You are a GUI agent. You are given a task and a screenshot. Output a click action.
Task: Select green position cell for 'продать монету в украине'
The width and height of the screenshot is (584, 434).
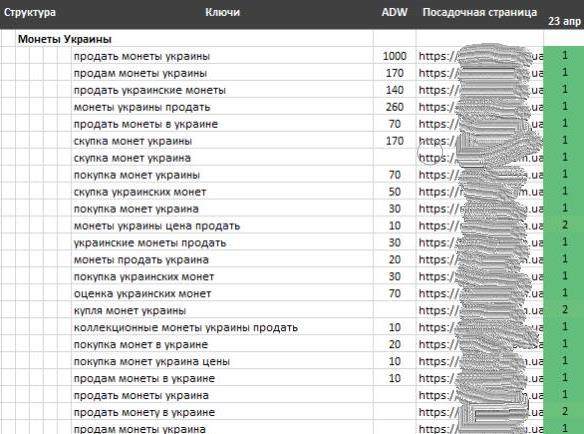click(x=564, y=411)
